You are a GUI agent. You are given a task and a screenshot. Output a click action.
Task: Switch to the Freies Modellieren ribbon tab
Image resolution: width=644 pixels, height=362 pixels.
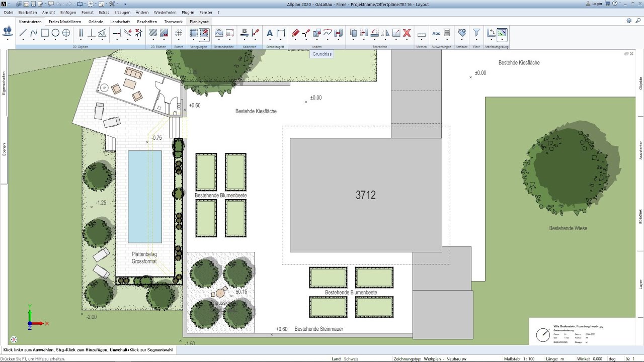[65, 22]
